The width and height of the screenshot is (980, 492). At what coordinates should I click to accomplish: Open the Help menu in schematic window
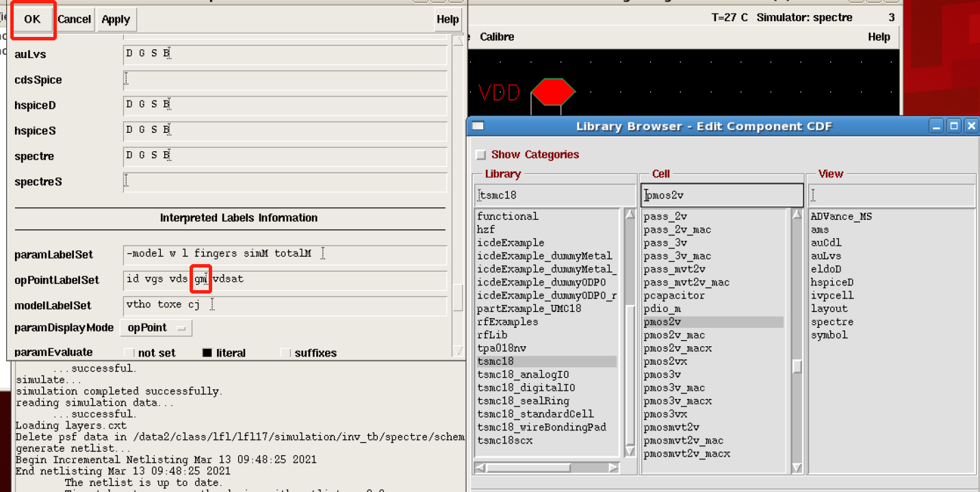879,37
